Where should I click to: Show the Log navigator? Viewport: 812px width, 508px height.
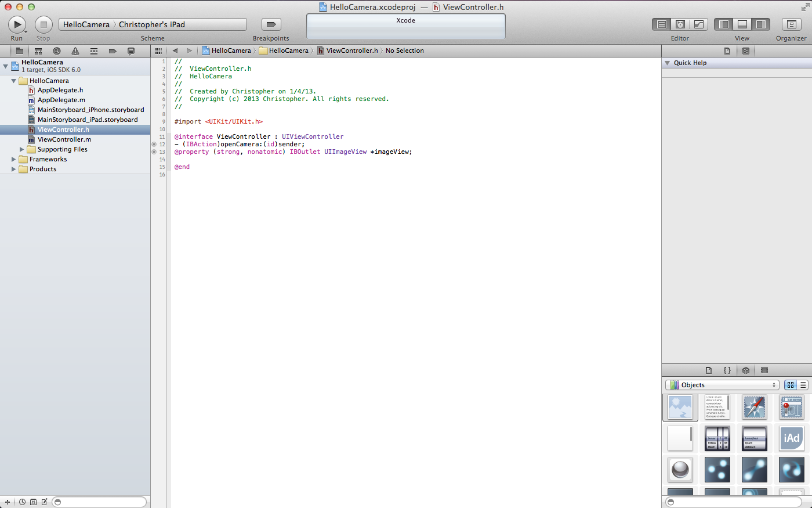pos(131,51)
